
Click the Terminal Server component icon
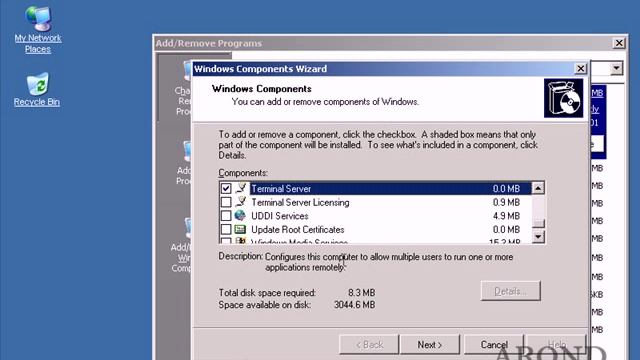241,188
